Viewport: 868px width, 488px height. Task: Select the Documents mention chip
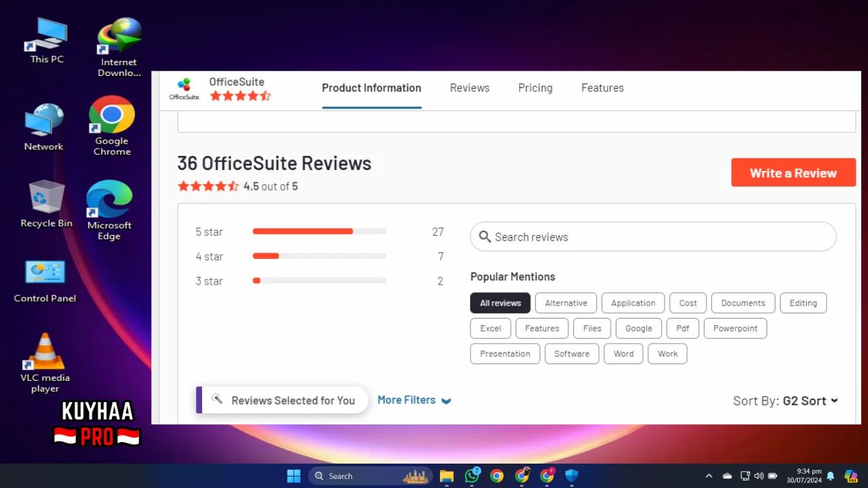[x=743, y=303]
